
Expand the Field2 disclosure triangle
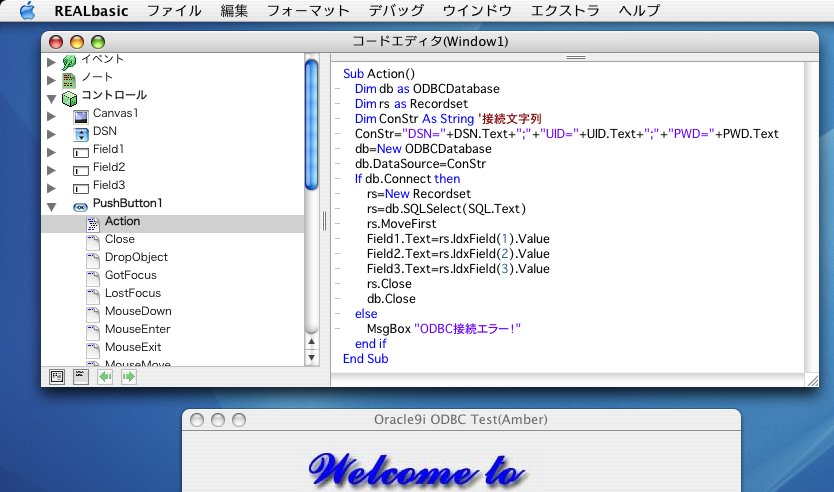click(x=52, y=170)
